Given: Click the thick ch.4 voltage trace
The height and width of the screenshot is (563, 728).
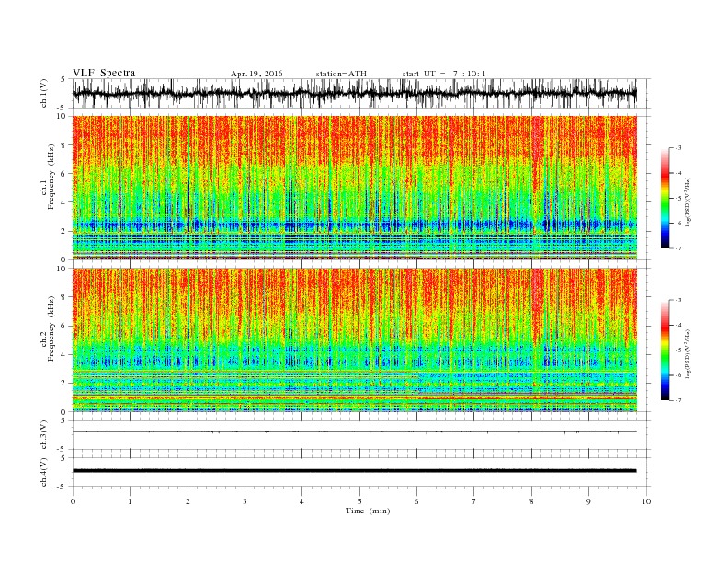Looking at the screenshot, I should click(x=354, y=471).
